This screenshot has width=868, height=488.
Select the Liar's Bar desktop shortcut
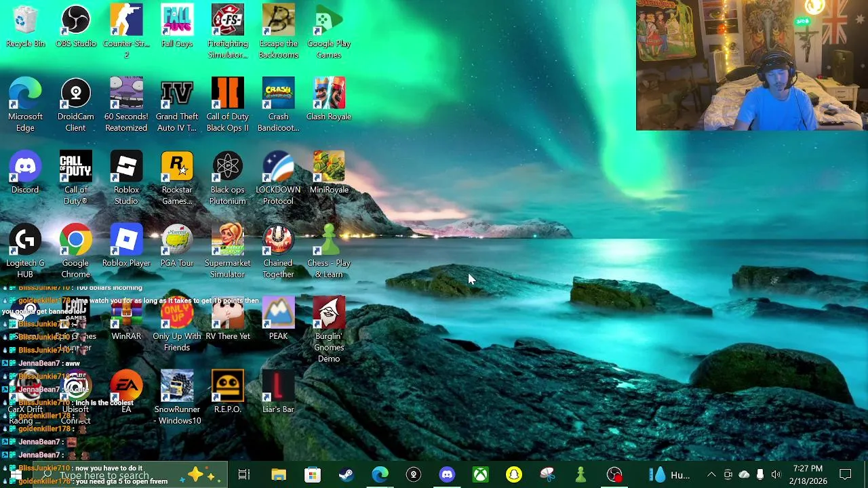278,393
